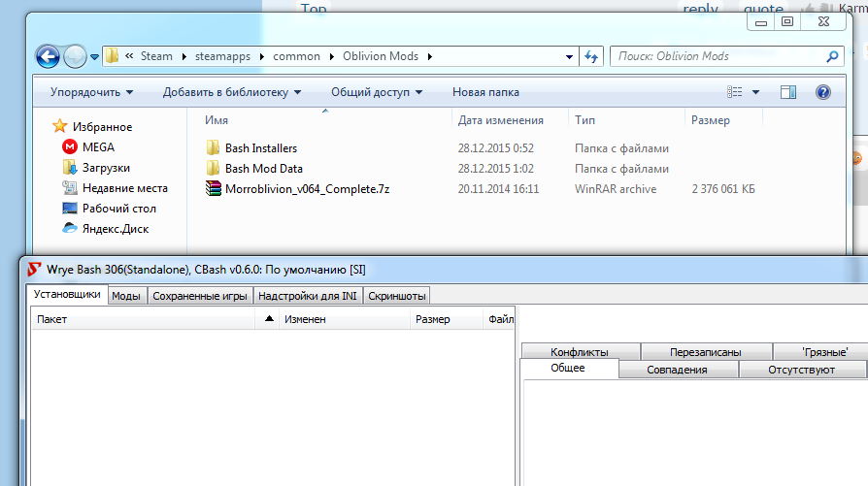868x486 pixels.
Task: Select Steam in the address breadcrumb
Action: 156,56
